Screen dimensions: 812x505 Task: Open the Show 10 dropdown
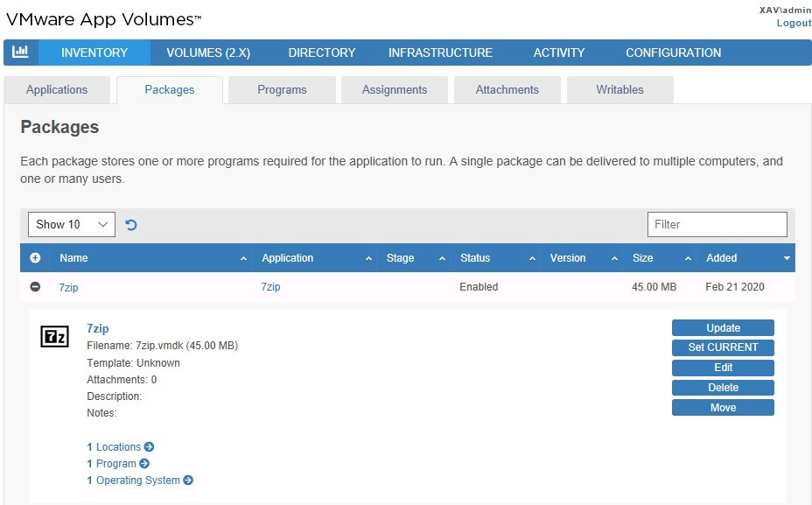72,224
